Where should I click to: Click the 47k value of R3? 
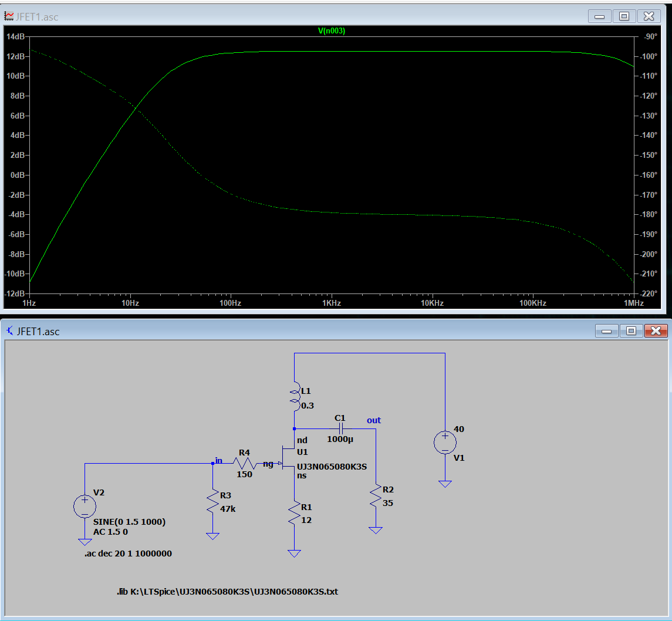[x=228, y=509]
